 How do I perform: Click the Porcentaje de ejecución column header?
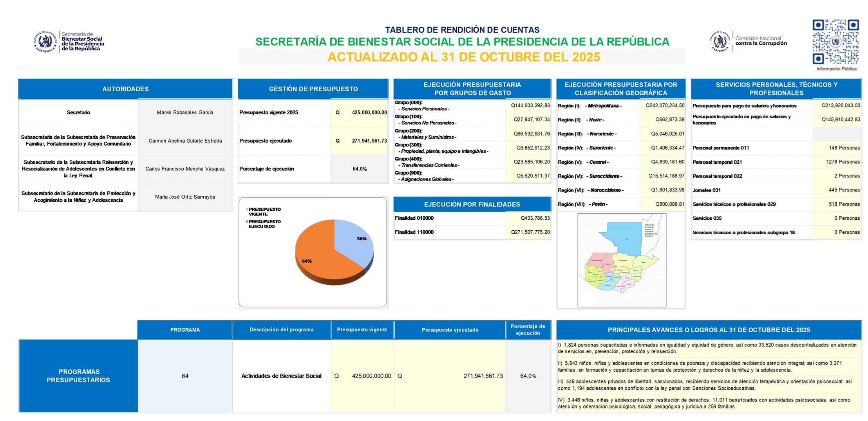pyautogui.click(x=528, y=330)
